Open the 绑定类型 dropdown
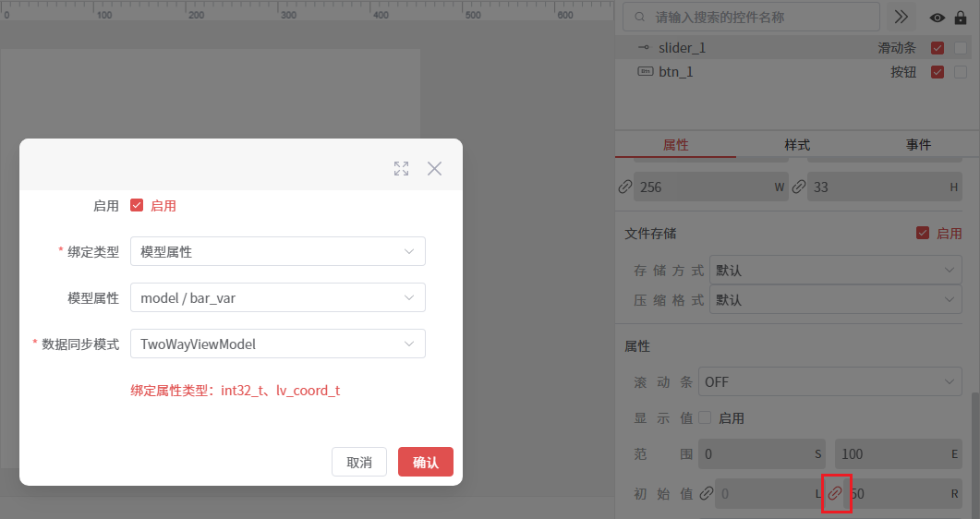 tap(277, 251)
